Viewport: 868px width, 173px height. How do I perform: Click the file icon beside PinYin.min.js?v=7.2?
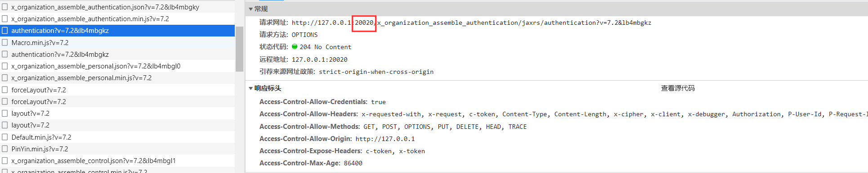coord(5,149)
